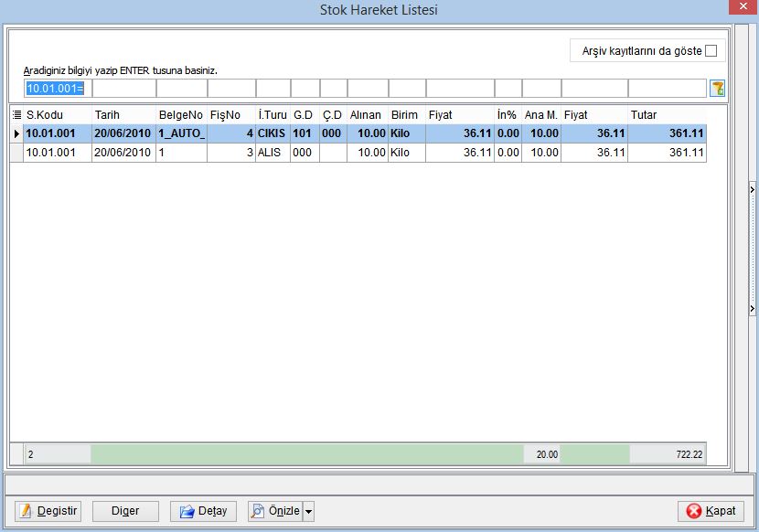Sort by the S.Kodu column header

(58, 115)
